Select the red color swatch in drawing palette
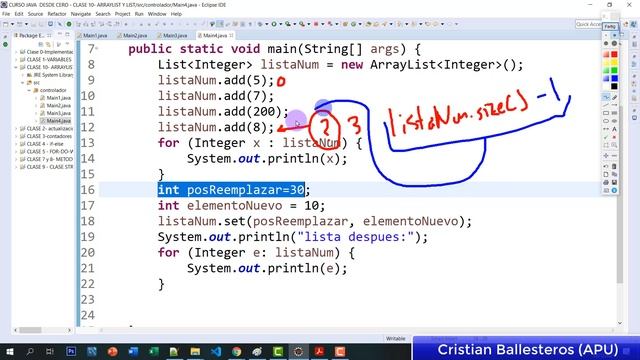Viewport: 640px width, 360px height. tap(614, 54)
